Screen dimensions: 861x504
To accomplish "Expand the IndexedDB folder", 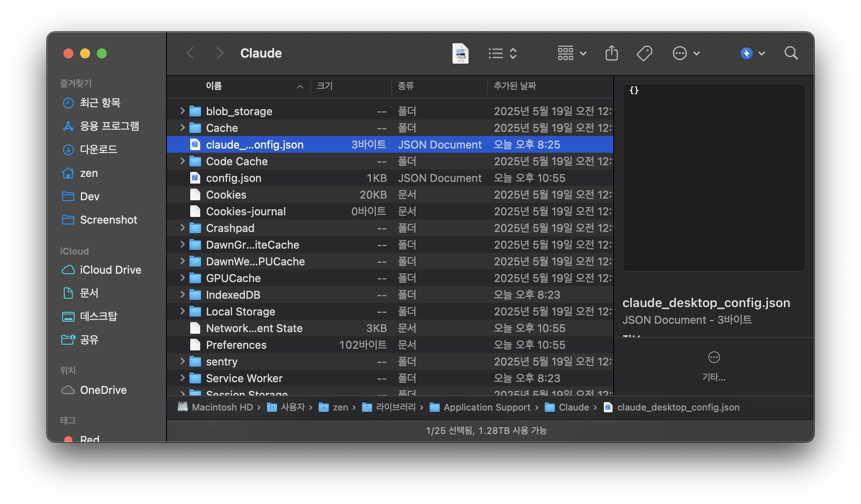I will click(x=182, y=294).
